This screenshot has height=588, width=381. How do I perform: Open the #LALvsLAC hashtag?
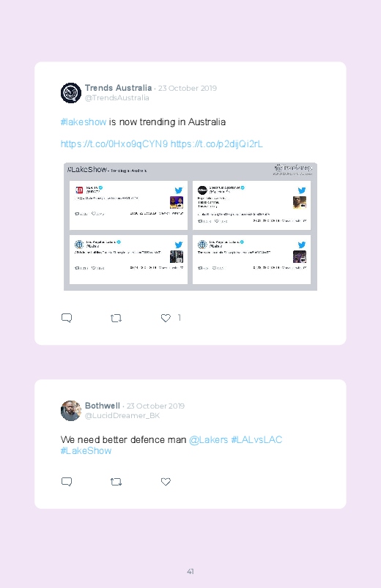(256, 439)
